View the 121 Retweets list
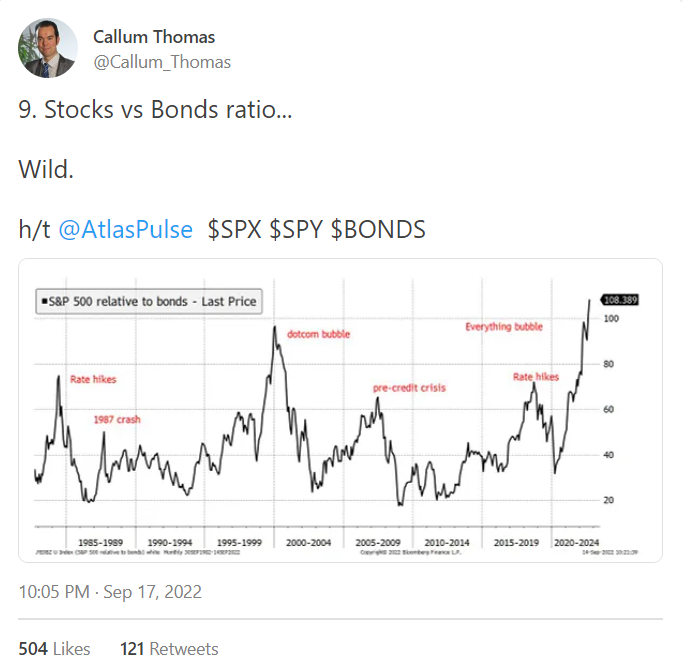 tap(168, 649)
